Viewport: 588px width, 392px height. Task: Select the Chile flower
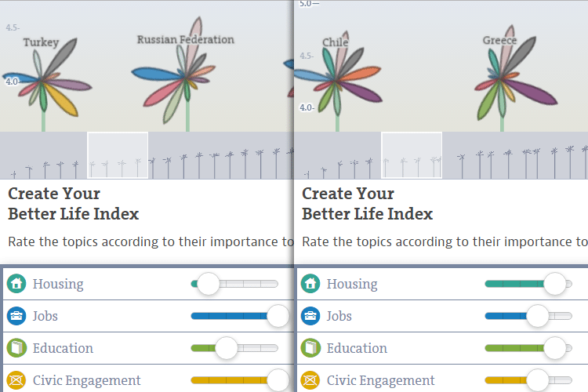[x=336, y=79]
